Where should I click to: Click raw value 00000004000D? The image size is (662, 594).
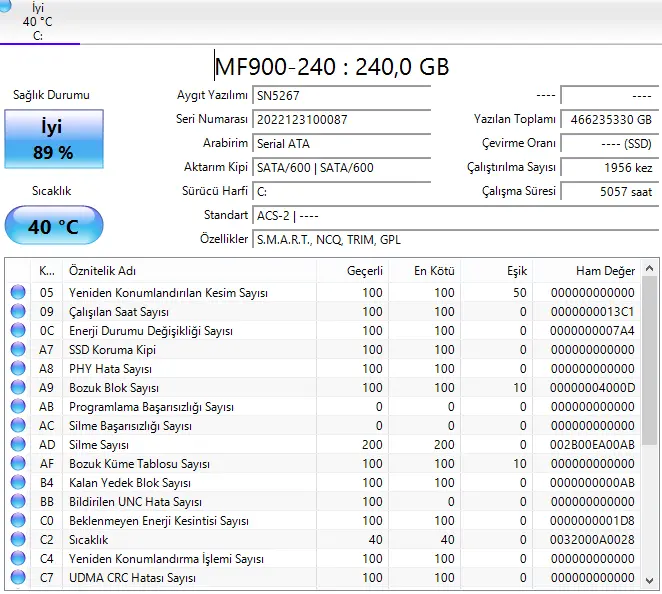pyautogui.click(x=592, y=388)
